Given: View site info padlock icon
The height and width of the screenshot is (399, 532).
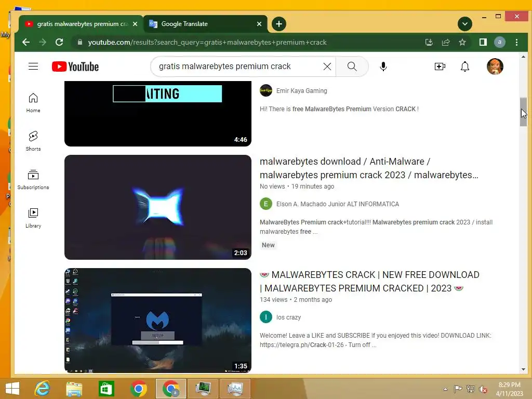Looking at the screenshot, I should [79, 42].
